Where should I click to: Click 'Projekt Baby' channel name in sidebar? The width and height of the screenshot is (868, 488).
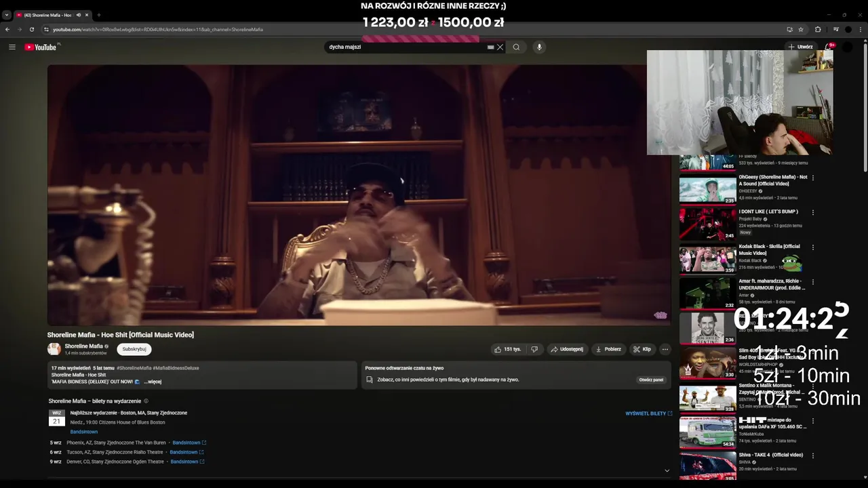[751, 219]
